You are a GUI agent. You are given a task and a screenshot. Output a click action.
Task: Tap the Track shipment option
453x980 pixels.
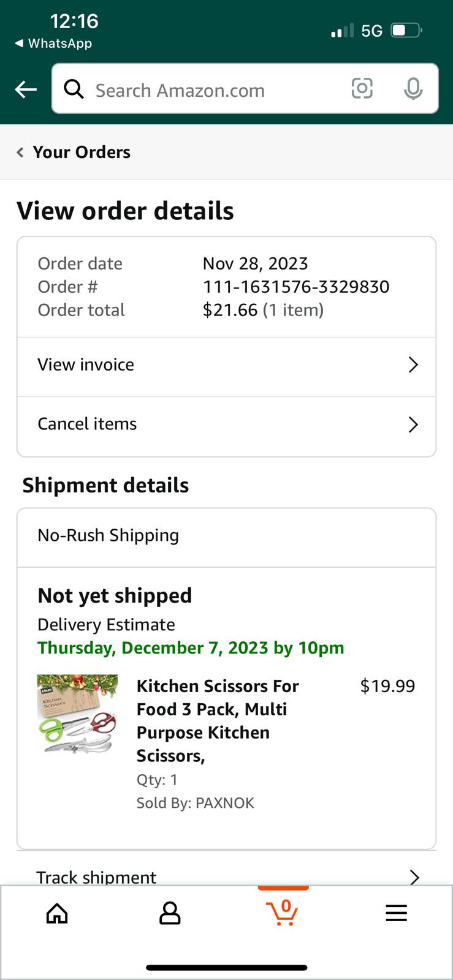tap(96, 876)
